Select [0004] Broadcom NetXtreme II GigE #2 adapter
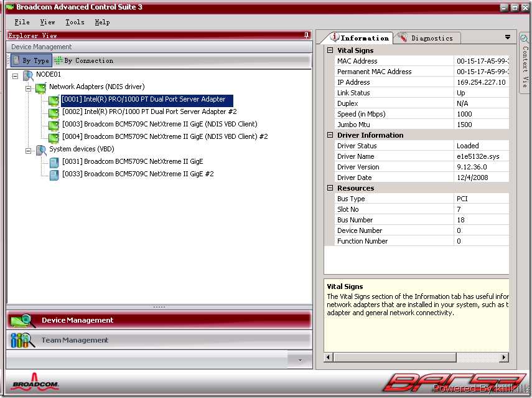 [165, 137]
